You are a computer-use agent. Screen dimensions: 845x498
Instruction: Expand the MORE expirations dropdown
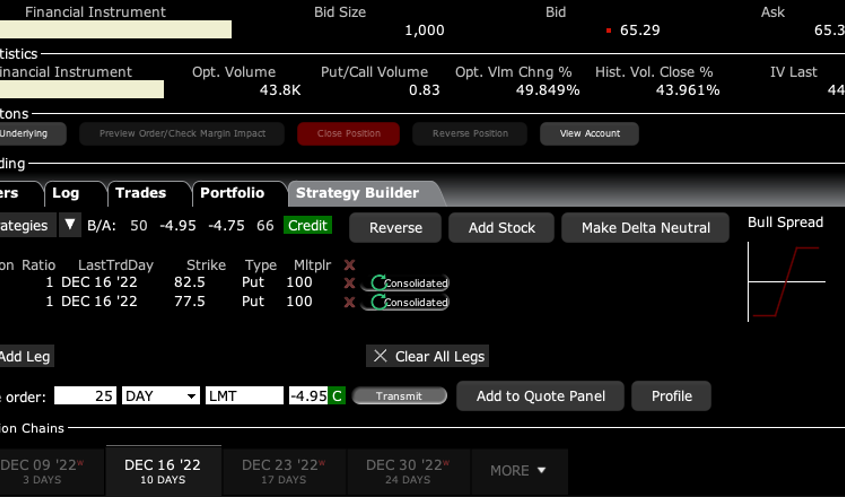519,471
